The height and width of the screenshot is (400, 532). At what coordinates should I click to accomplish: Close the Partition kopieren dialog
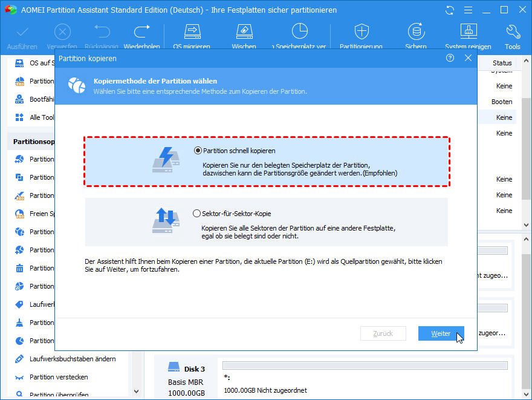point(468,58)
